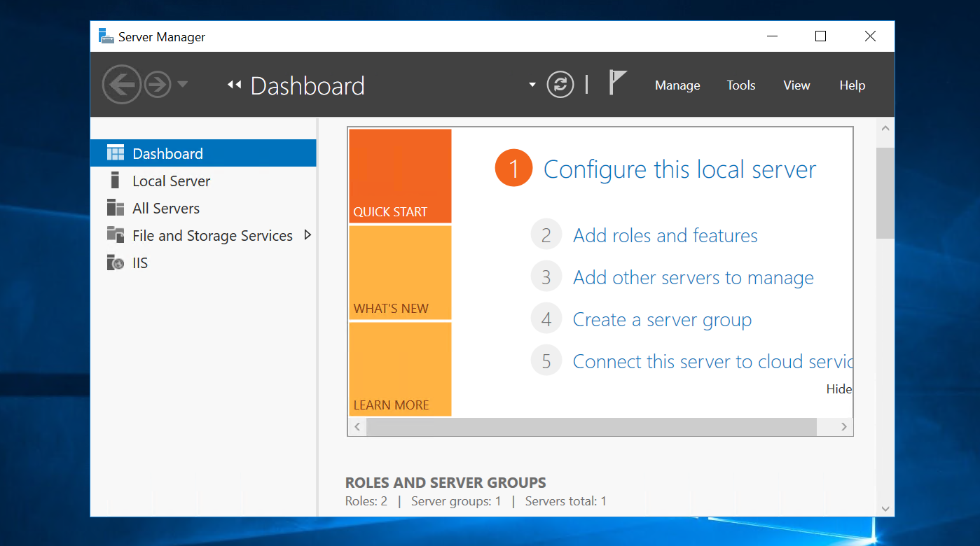Open the notifications flag icon
The width and height of the screenshot is (980, 546).
tap(616, 83)
